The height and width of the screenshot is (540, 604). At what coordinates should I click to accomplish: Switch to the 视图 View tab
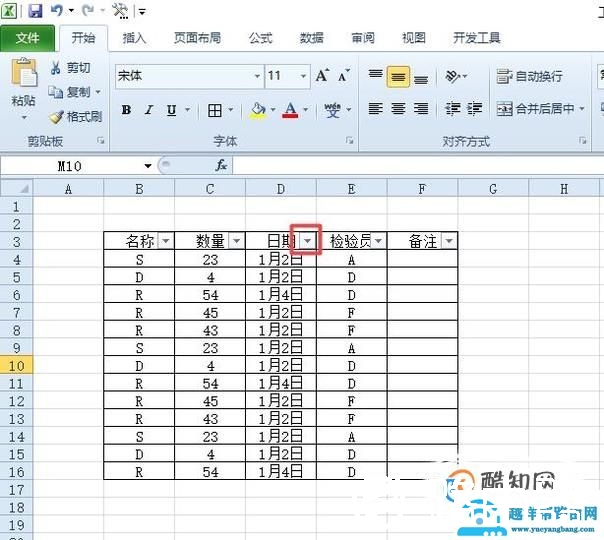click(414, 38)
